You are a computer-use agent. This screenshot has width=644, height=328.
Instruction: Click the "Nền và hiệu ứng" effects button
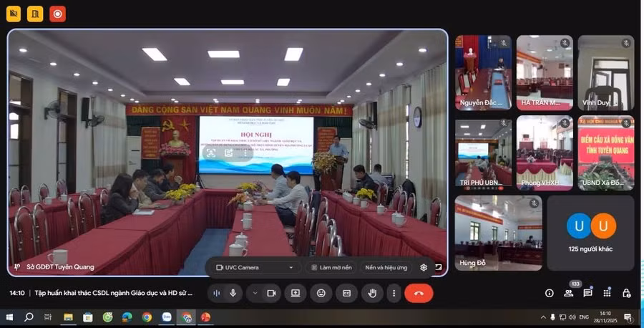point(386,267)
